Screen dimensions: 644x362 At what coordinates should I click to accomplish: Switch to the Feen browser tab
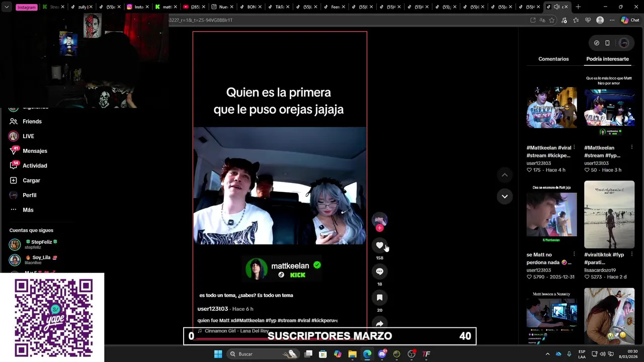pyautogui.click(x=335, y=7)
